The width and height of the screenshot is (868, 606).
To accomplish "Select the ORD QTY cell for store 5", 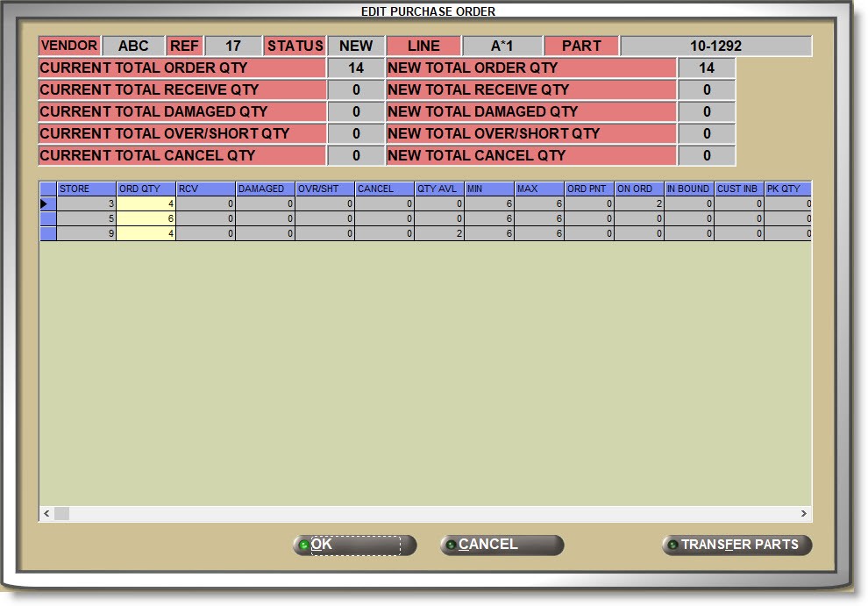I will click(x=146, y=218).
